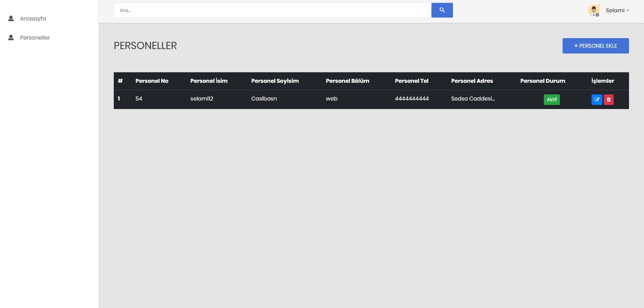This screenshot has width=644, height=308.
Task: Open Personeller in the sidebar
Action: (x=35, y=37)
